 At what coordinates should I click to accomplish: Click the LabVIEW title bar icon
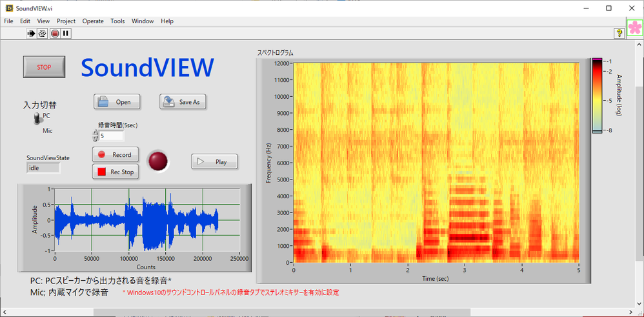coord(9,8)
